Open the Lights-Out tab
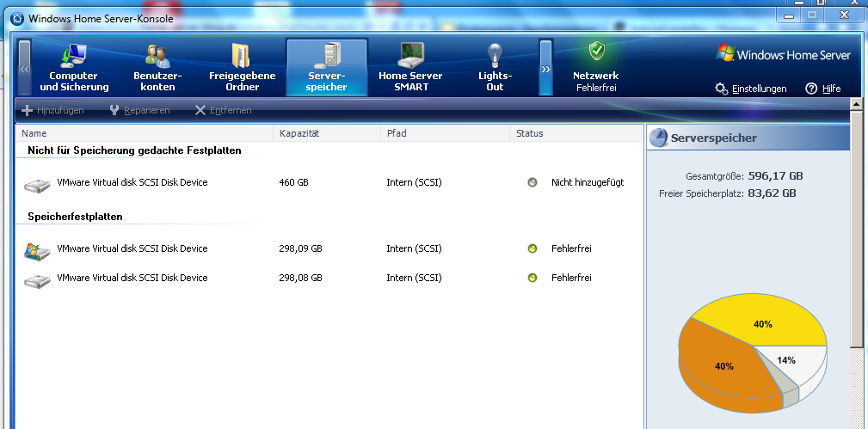This screenshot has width=868, height=429. 495,67
